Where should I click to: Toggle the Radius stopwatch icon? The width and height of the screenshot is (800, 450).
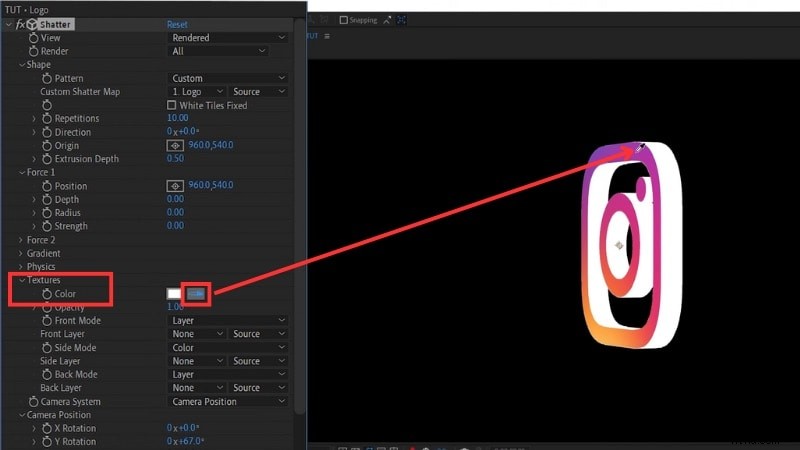47,213
